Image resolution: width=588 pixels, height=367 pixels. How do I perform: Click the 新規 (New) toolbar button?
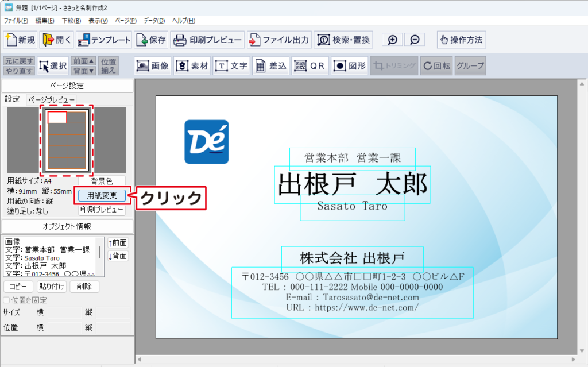[21, 40]
